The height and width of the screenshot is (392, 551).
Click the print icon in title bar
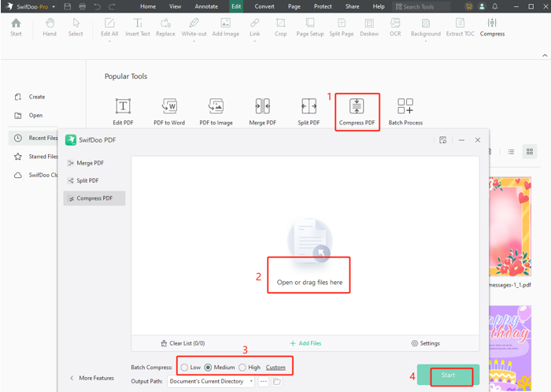point(82,6)
